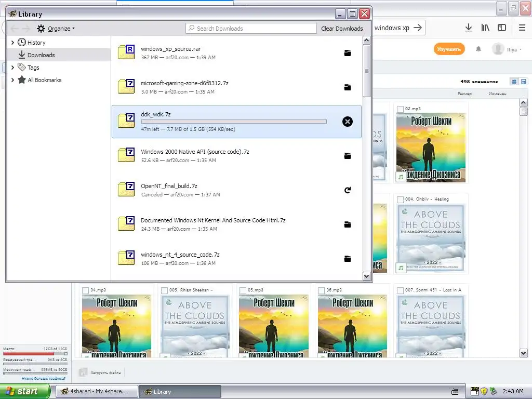Toggle the browser sidebar icon

502,28
